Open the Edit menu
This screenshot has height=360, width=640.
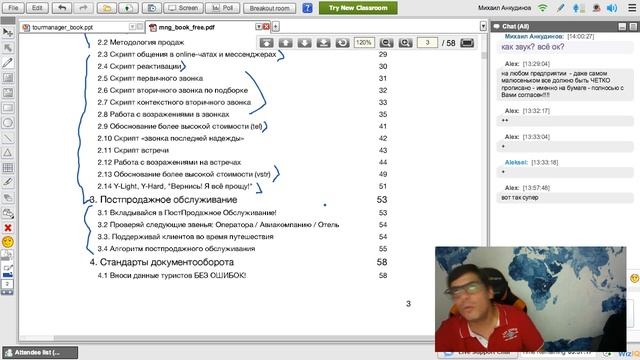tap(37, 8)
